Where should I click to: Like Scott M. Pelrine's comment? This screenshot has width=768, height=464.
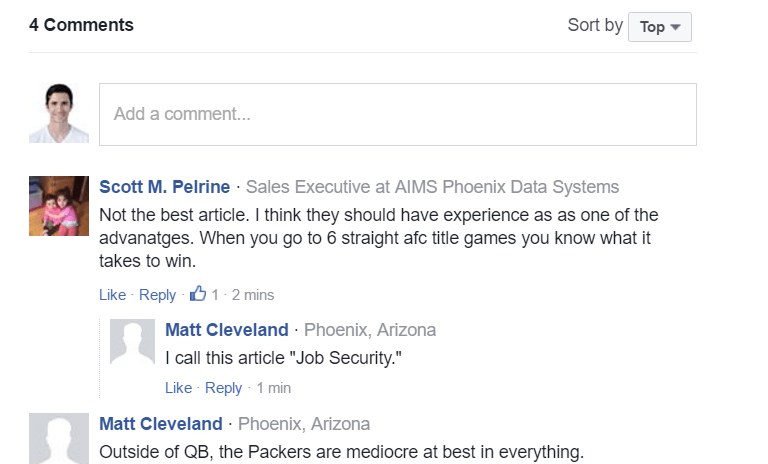(x=112, y=295)
